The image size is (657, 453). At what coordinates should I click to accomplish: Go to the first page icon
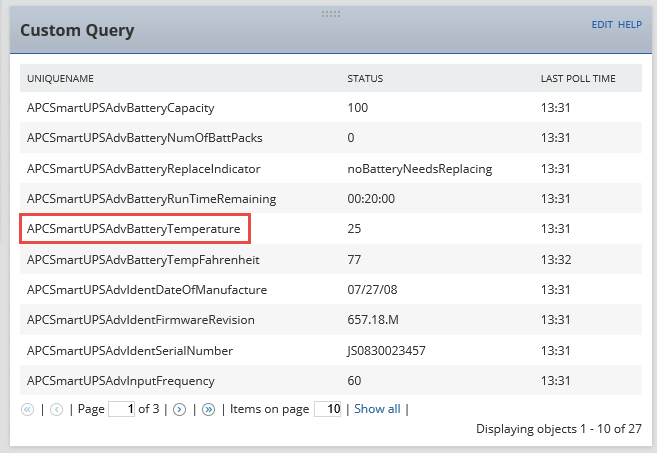(27, 409)
